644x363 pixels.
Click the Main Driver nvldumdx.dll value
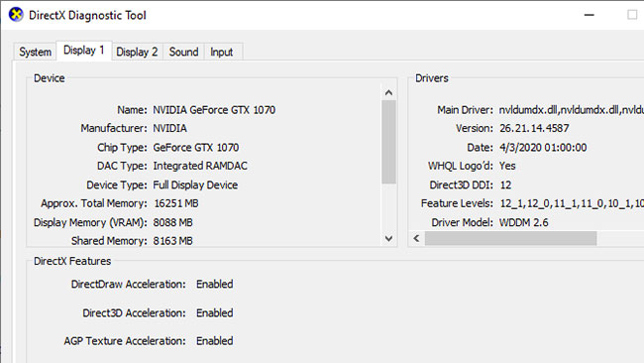pyautogui.click(x=572, y=110)
